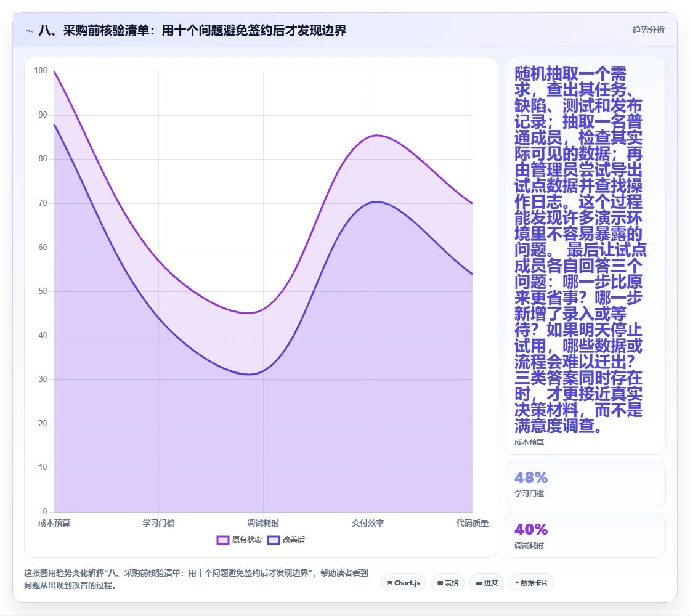This screenshot has width=690, height=616.
Task: Click the 学习门槛 axis label
Action: click(x=158, y=523)
